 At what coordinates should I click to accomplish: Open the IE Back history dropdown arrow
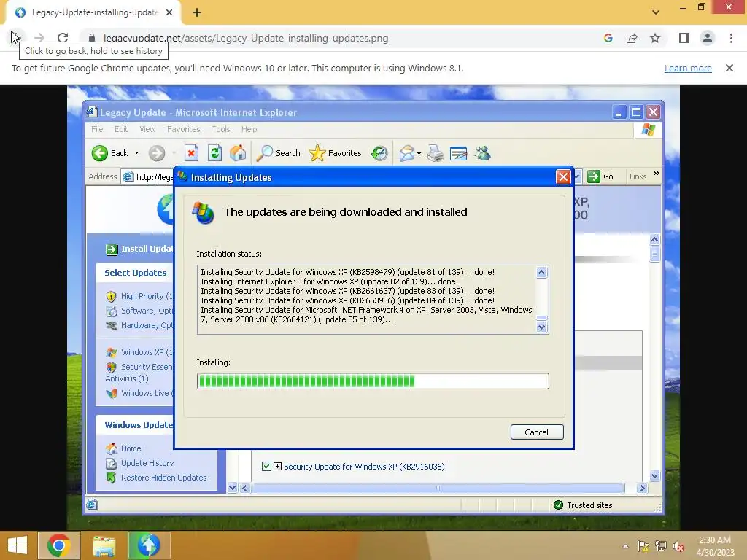136,153
